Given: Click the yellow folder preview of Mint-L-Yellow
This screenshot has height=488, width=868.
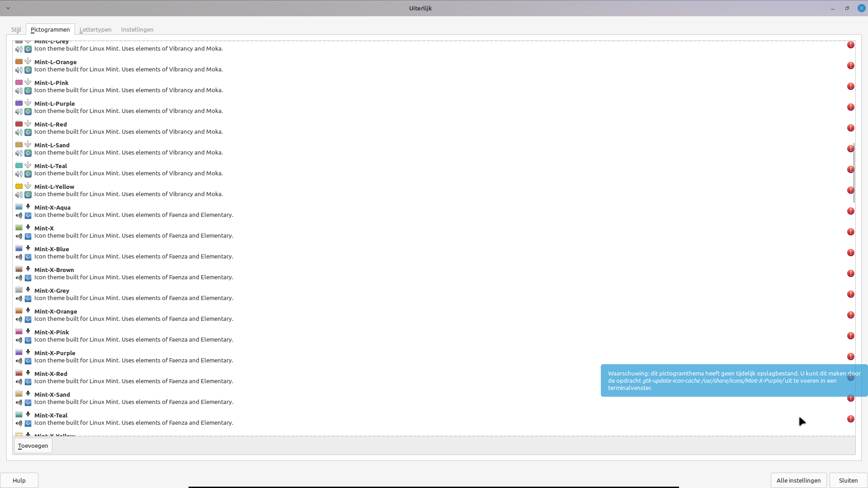Looking at the screenshot, I should pyautogui.click(x=19, y=186).
